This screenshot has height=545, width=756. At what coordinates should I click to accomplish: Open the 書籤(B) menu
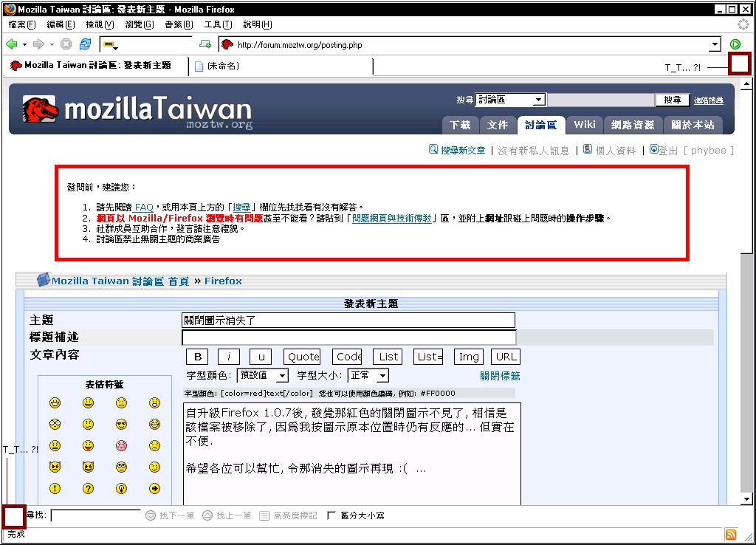click(x=179, y=24)
